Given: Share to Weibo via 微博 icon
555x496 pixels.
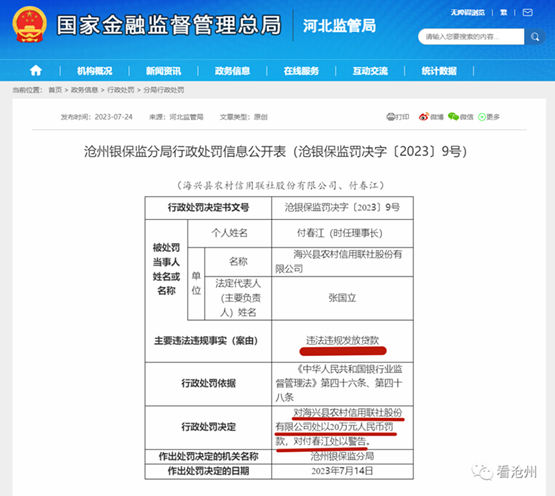Looking at the screenshot, I should 431,117.
